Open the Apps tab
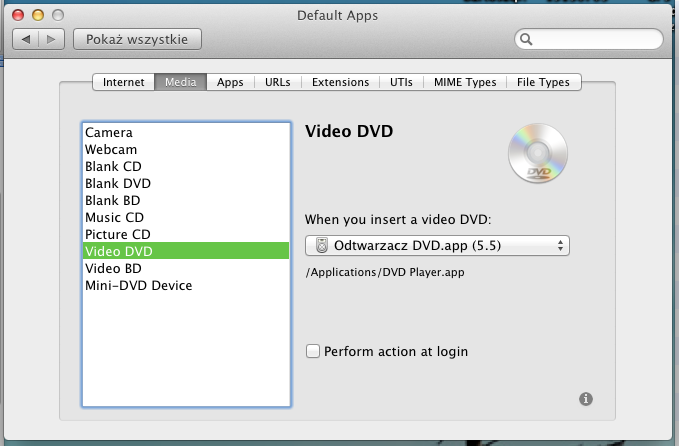This screenshot has height=446, width=679. click(x=230, y=82)
